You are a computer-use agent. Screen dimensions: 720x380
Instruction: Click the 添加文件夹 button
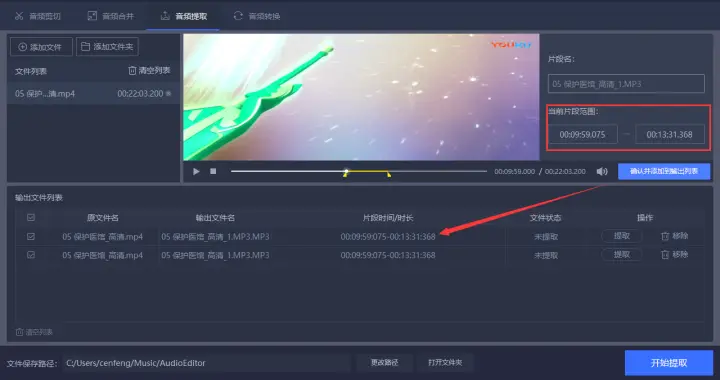[x=107, y=47]
